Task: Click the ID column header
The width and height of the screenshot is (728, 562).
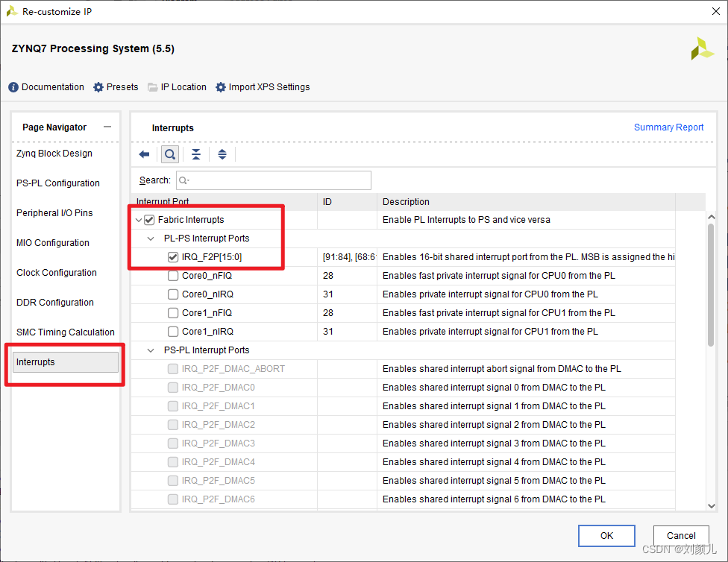Action: (x=348, y=202)
